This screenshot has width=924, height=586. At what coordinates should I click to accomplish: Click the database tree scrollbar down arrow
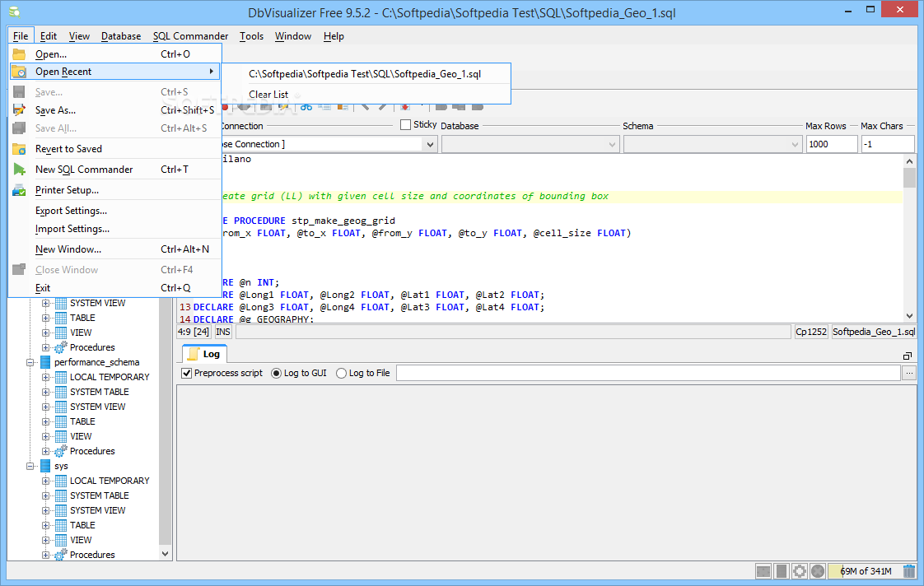coord(165,554)
